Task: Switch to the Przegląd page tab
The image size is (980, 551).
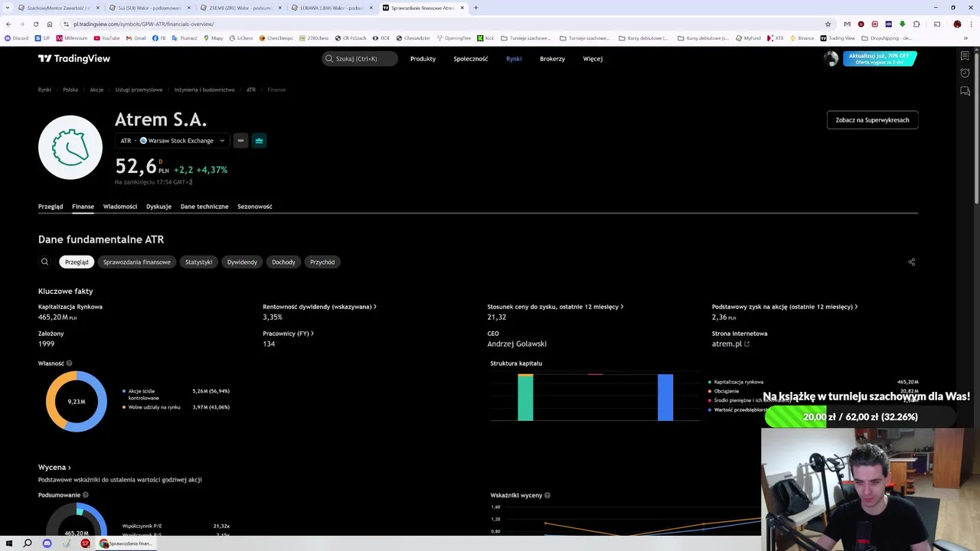Action: [51, 207]
